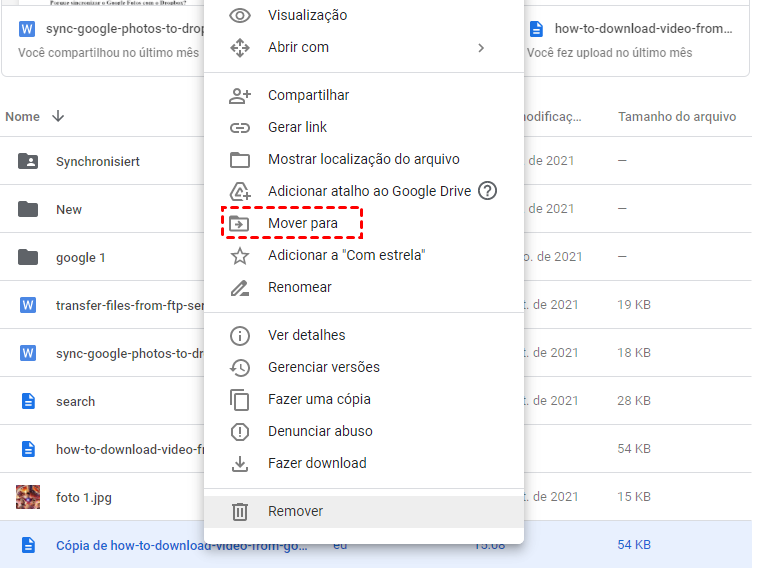
Task: Click the share person icon for Compartilhar
Action: pyautogui.click(x=240, y=95)
